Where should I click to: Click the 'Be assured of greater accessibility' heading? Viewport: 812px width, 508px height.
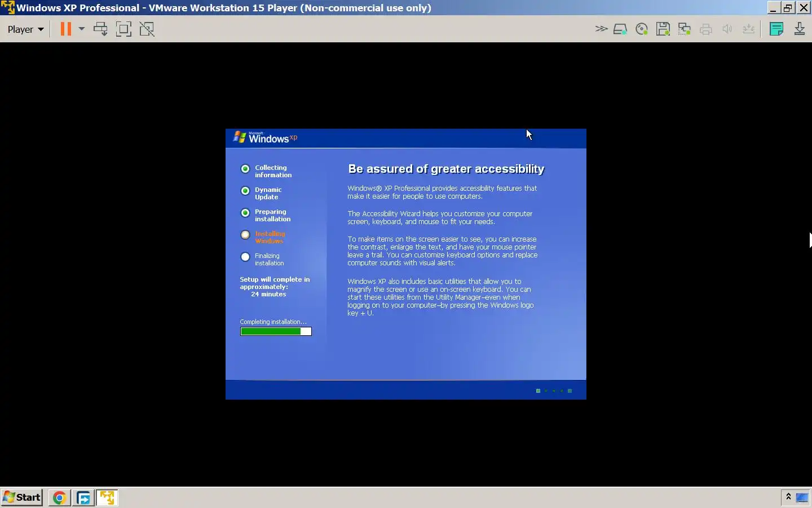point(446,169)
